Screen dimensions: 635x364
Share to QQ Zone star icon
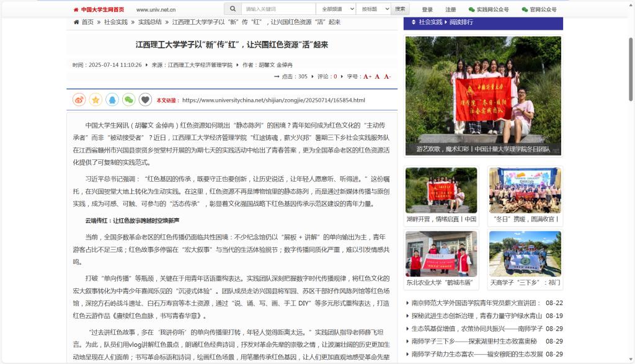[x=95, y=99]
